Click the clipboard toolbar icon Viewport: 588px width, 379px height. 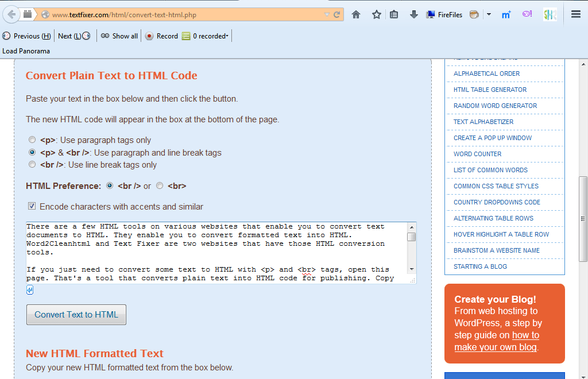[394, 14]
